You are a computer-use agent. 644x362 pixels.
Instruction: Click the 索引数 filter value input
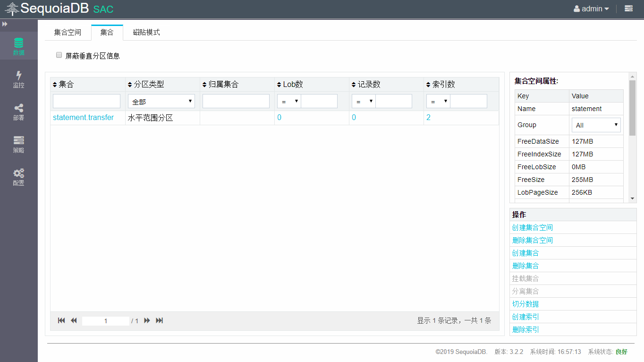tap(468, 101)
